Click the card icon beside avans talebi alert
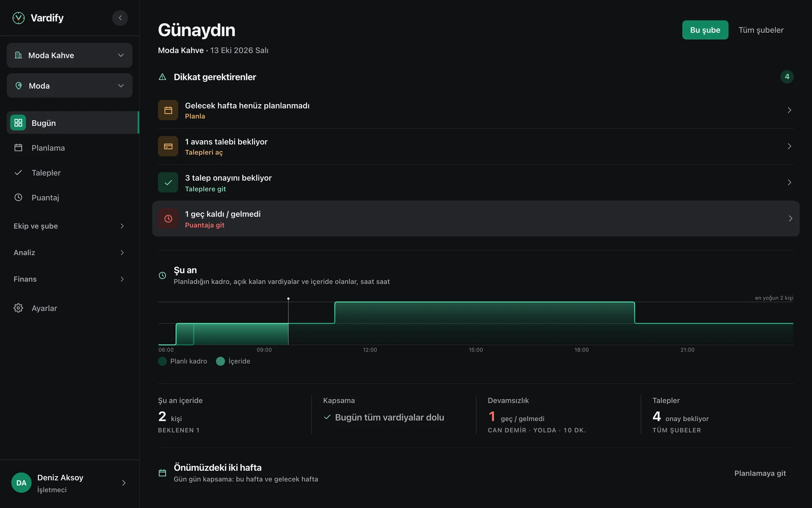This screenshot has width=812, height=508. pos(168,146)
